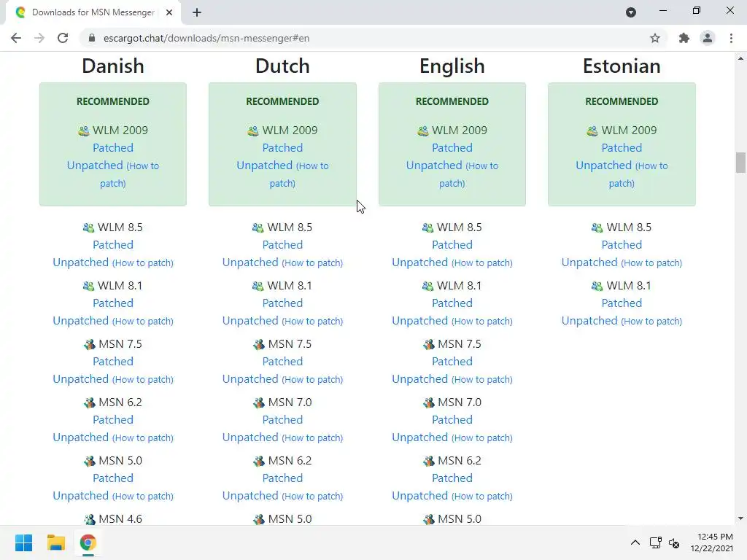This screenshot has height=560, width=747.
Task: Click the muted volume tray icon
Action: (674, 542)
